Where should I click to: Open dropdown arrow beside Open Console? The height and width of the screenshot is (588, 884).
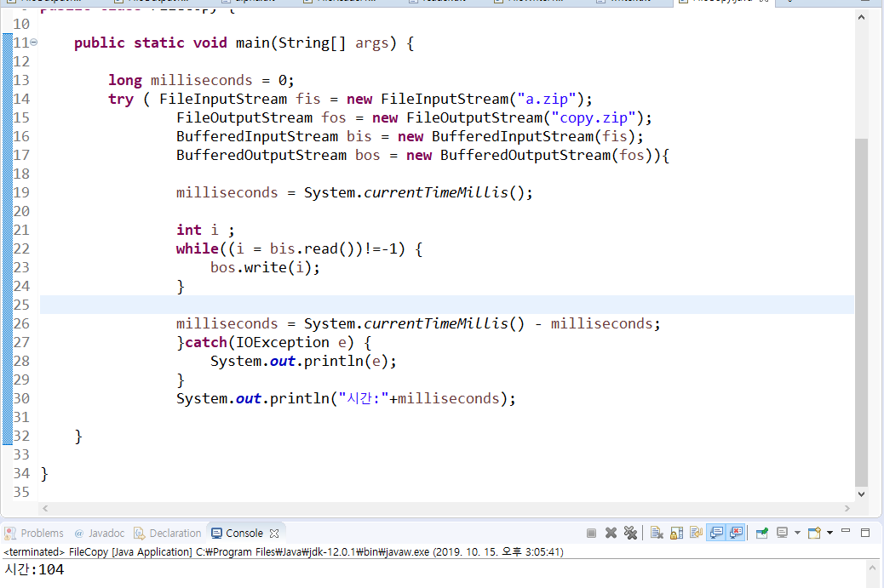point(829,532)
